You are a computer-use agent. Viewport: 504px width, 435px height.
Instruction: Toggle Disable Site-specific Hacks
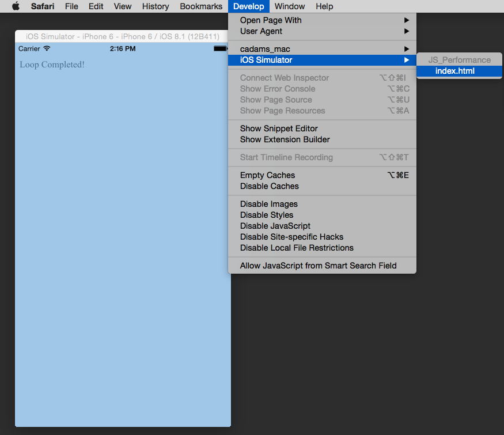tap(322, 237)
